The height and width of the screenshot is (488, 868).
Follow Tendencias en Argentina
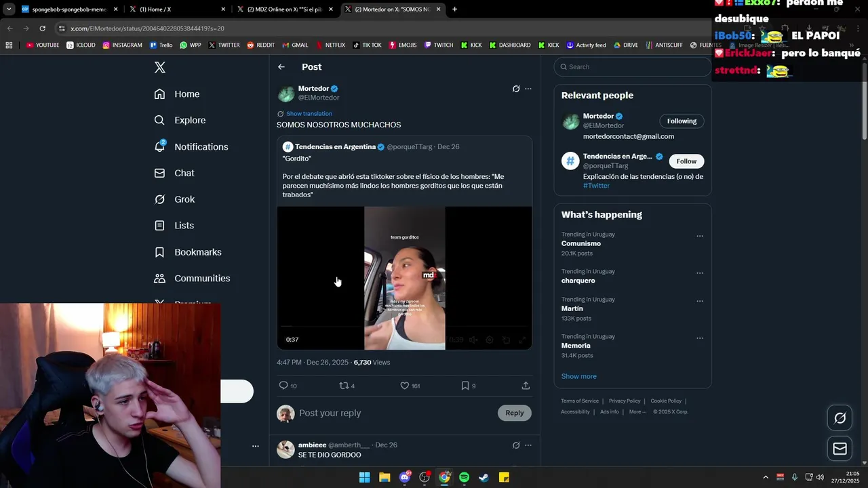[686, 161]
